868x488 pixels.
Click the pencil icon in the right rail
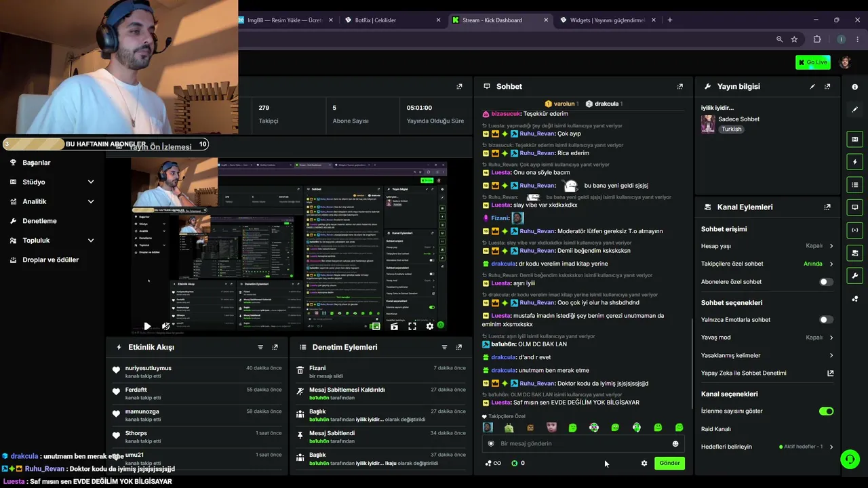[x=854, y=109]
